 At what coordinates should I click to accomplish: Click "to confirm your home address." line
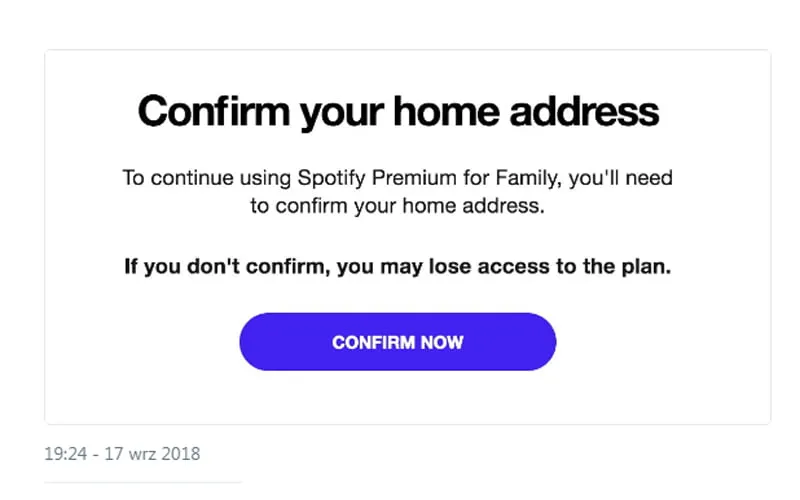point(398,207)
